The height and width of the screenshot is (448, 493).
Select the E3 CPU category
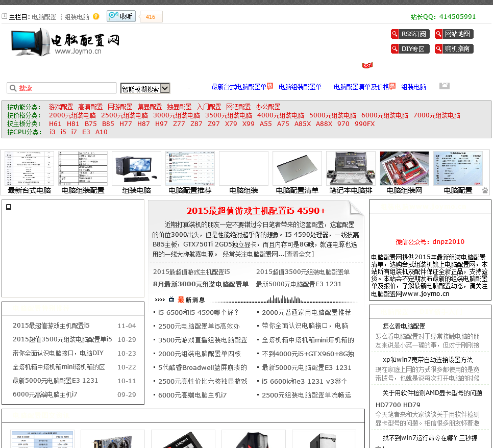86,132
